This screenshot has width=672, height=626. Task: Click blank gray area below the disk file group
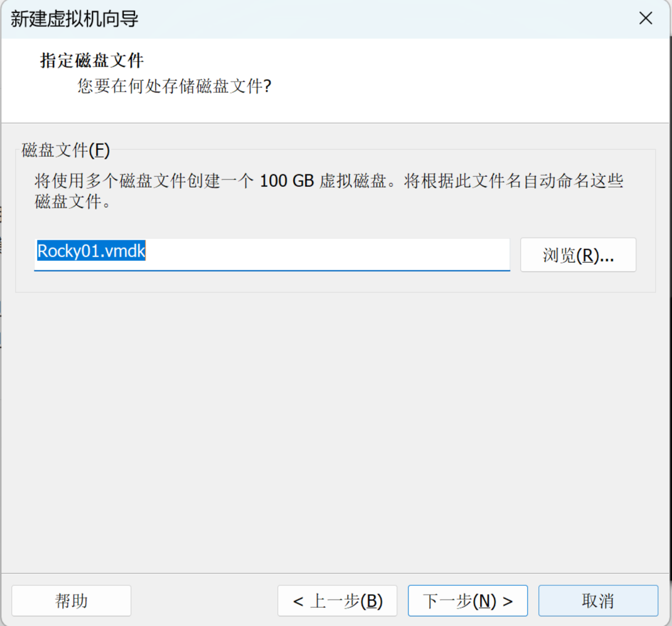tap(334, 428)
